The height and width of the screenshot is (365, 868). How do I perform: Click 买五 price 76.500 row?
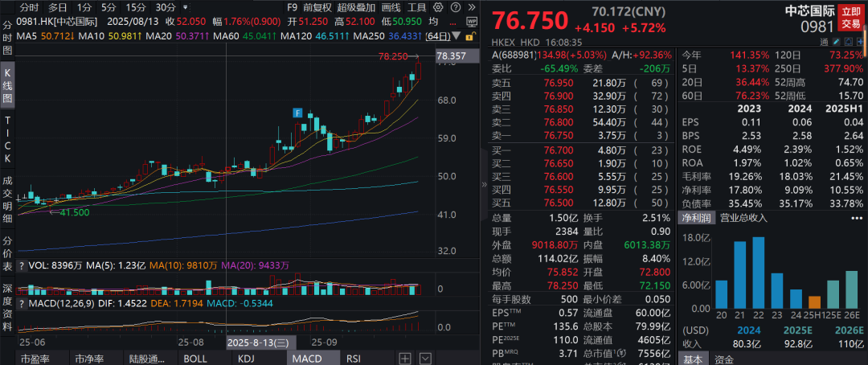tap(579, 202)
